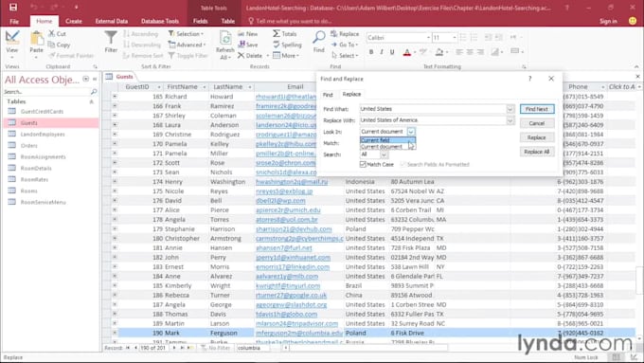Switch to the Find tab in dialog

click(x=328, y=95)
